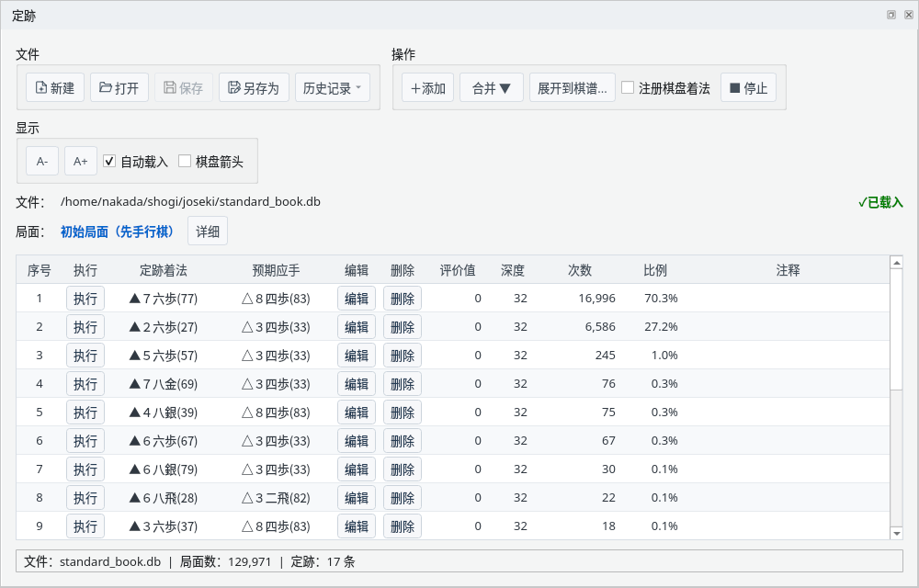The width and height of the screenshot is (919, 588).
Task: Sort table by 评价值 column header
Action: click(458, 270)
